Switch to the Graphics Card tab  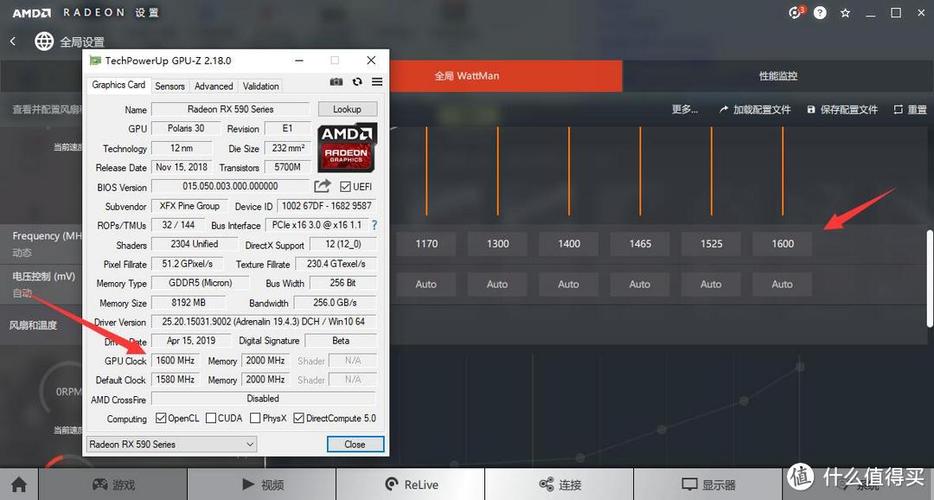click(119, 85)
